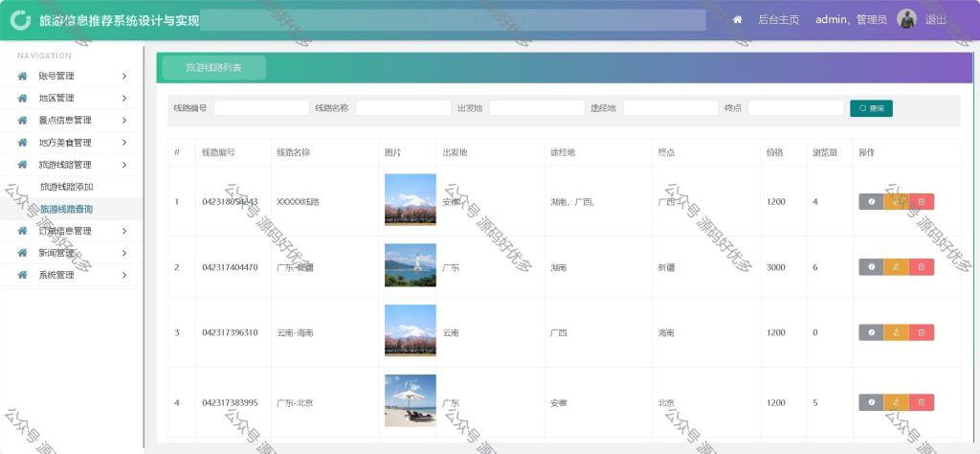Open the image thumbnail for XXXXX线路

410,199
